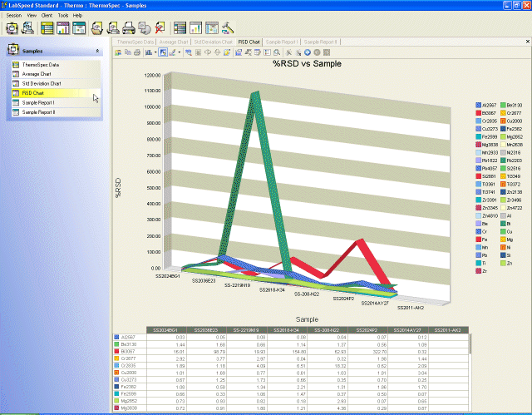The height and width of the screenshot is (415, 532).
Task: Click the Bi3067 row label in data table
Action: tap(128, 352)
